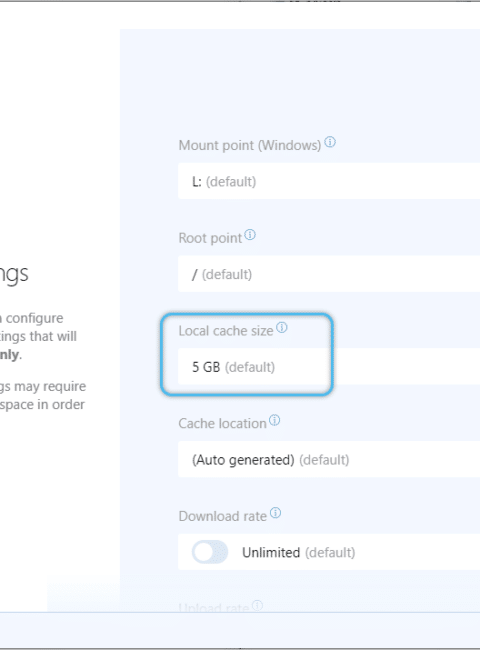Image resolution: width=480 pixels, height=650 pixels.
Task: Click the Mount point (Windows) label
Action: (250, 146)
